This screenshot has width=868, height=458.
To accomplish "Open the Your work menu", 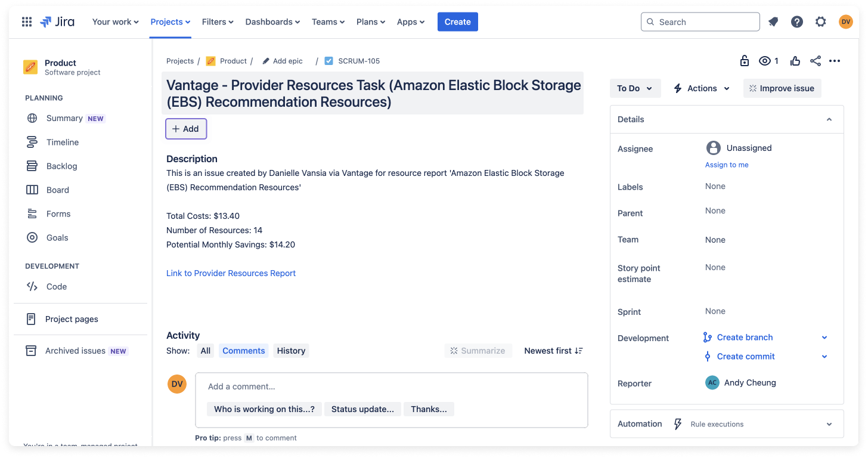I will point(116,22).
